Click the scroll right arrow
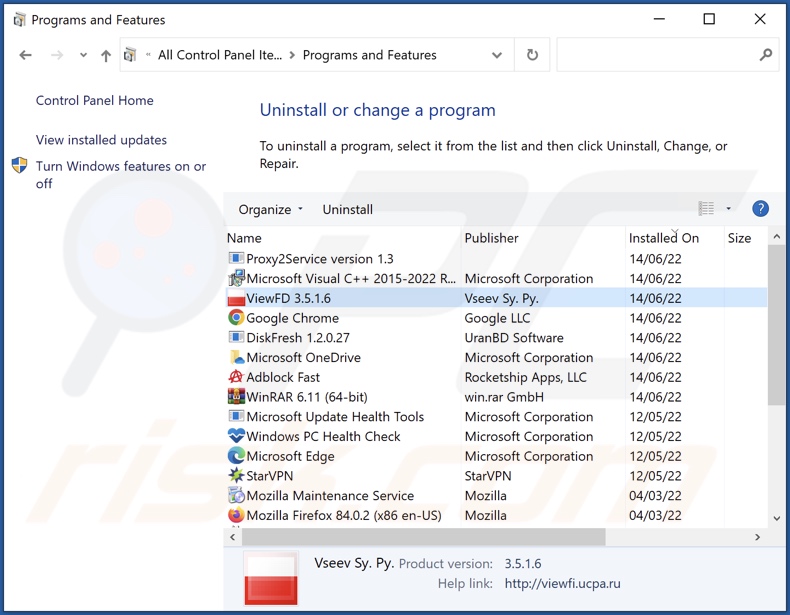 757,537
